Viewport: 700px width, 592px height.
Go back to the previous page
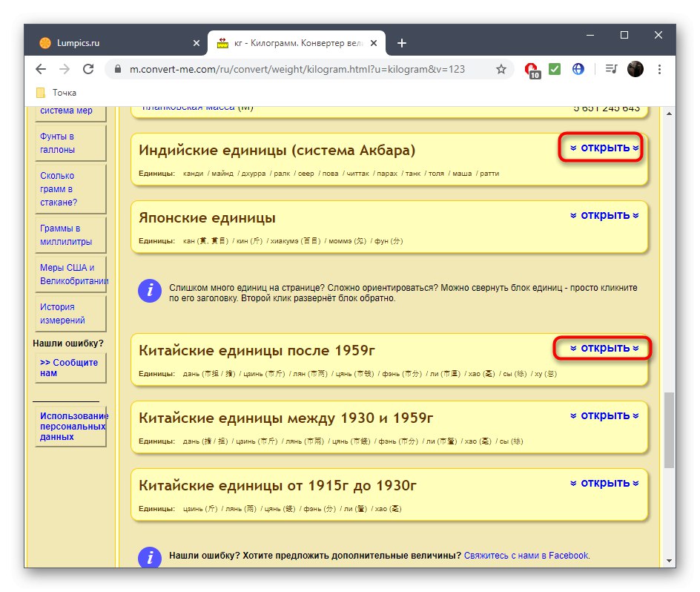point(41,69)
